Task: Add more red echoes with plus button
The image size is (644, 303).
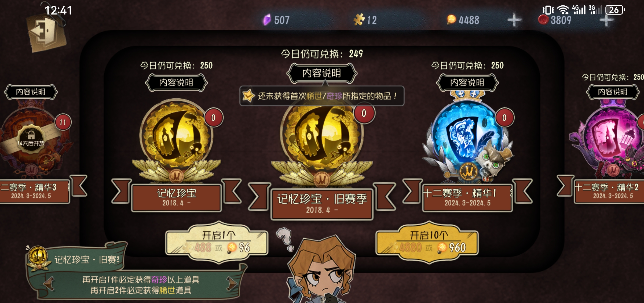Action: click(x=606, y=20)
